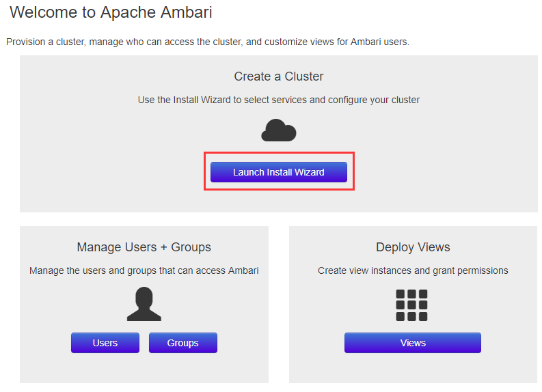The height and width of the screenshot is (392, 542).
Task: Open the Users management button
Action: coord(105,343)
